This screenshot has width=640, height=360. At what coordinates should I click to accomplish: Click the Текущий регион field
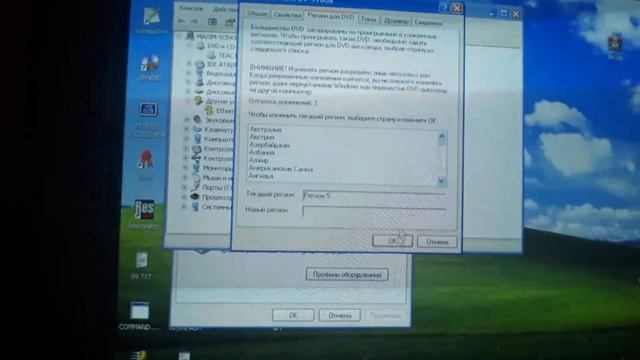(374, 196)
